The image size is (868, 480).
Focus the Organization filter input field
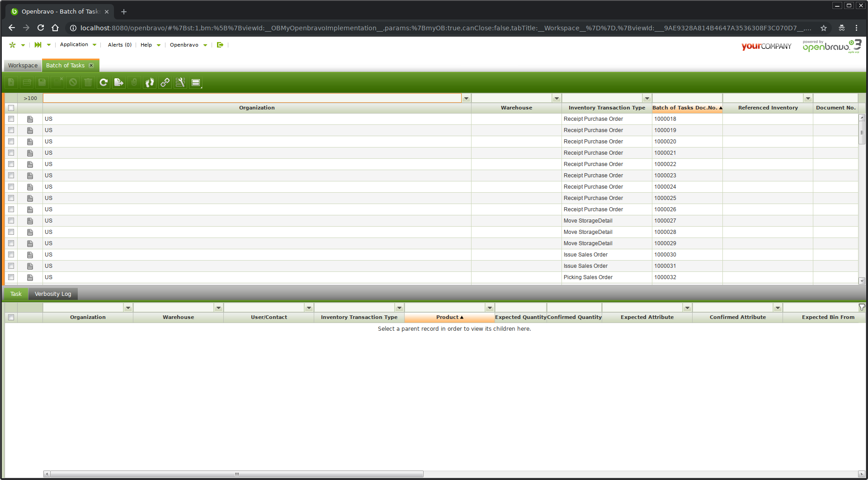252,98
